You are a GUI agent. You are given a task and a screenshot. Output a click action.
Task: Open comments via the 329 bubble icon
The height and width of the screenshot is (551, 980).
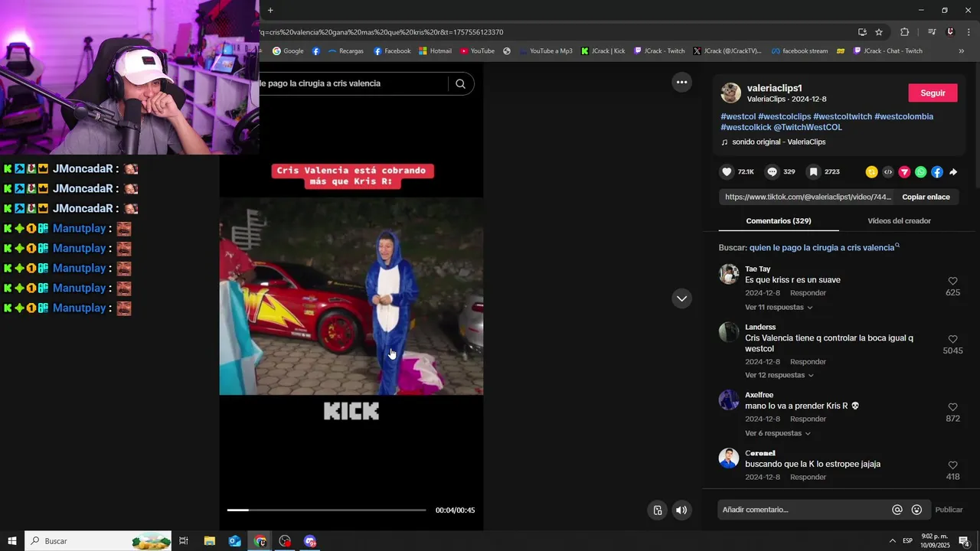[x=772, y=172]
